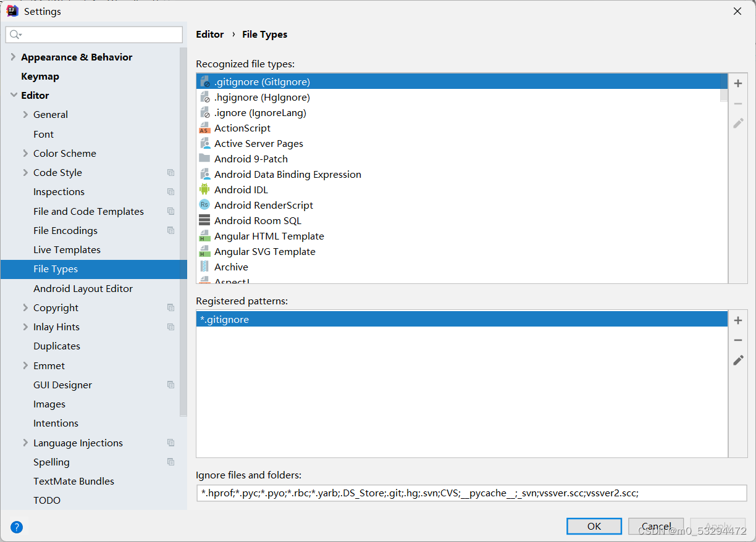
Task: Close the Settings dialog window
Action: pos(737,11)
